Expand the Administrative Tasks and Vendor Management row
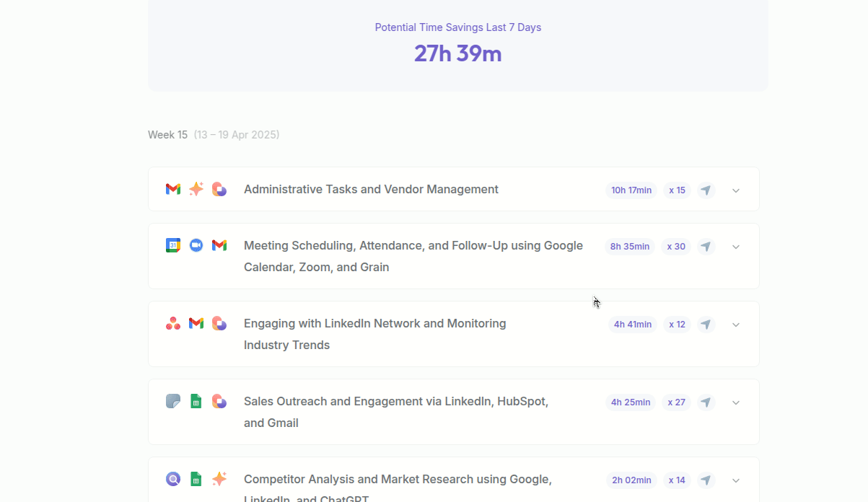The width and height of the screenshot is (868, 502). pos(736,190)
